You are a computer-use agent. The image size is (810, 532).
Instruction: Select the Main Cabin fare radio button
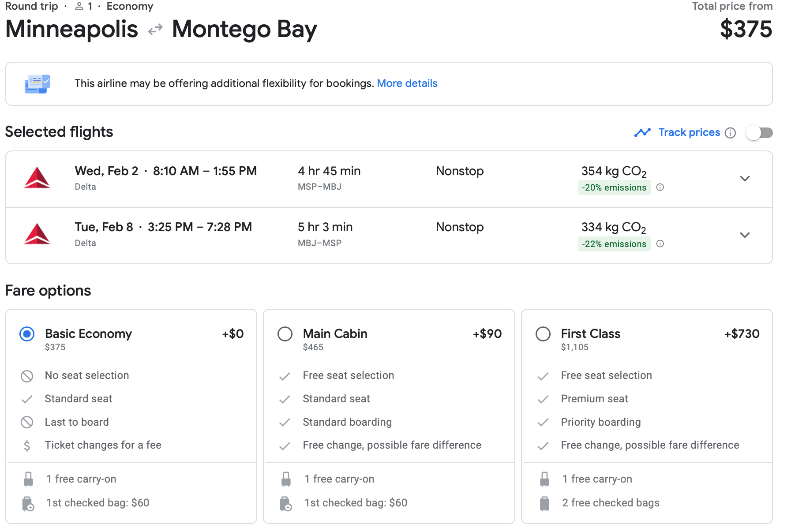pos(285,334)
